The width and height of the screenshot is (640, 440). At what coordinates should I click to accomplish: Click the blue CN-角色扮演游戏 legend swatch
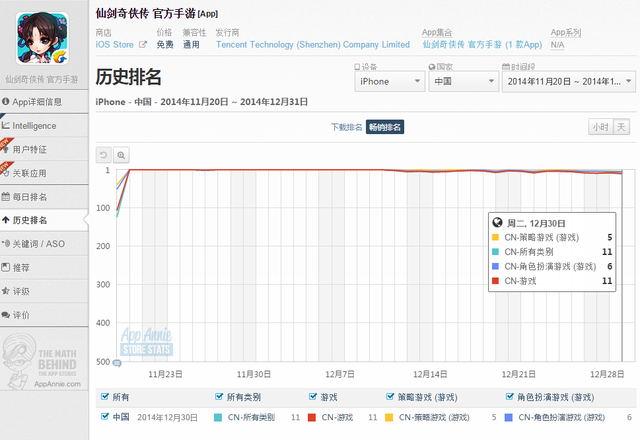509,418
